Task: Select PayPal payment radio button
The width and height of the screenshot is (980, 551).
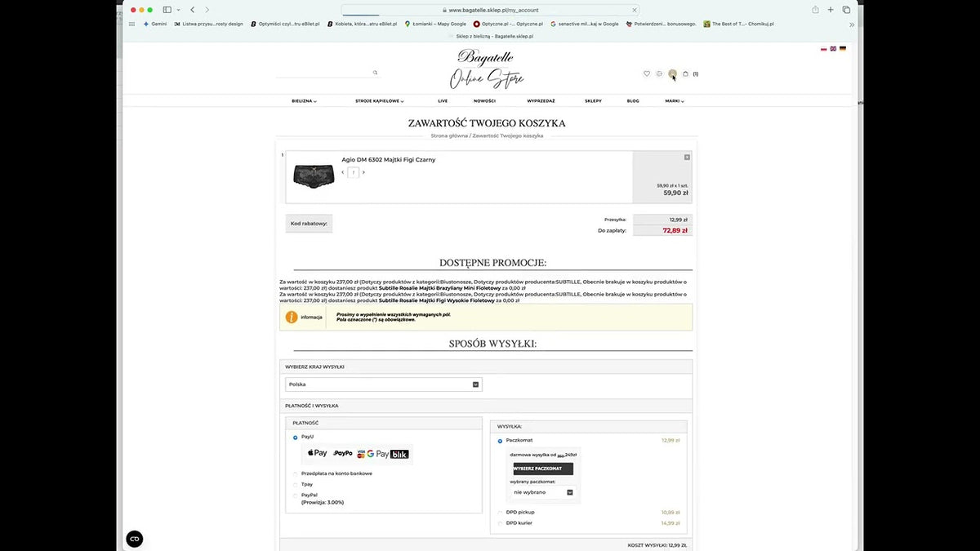Action: tap(296, 495)
